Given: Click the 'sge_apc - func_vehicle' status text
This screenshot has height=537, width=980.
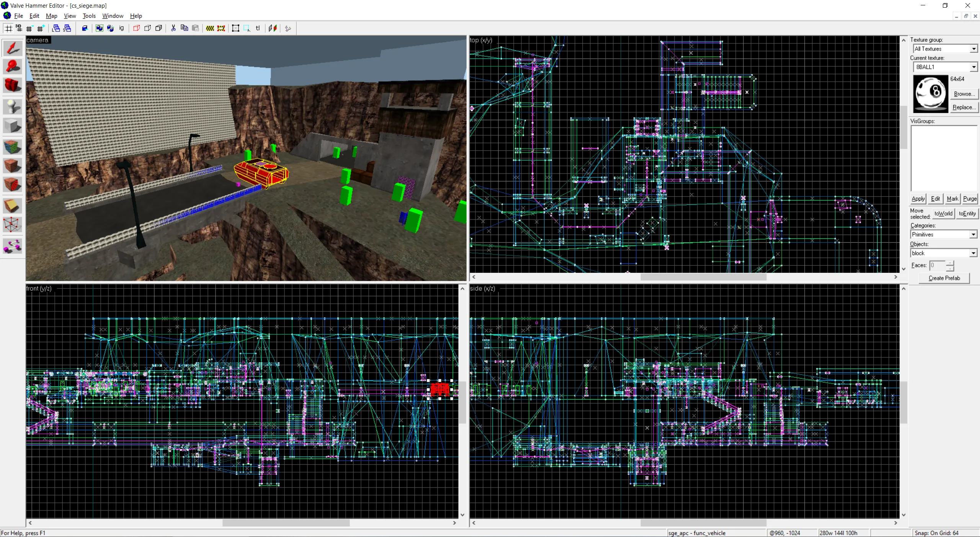Looking at the screenshot, I should [697, 533].
